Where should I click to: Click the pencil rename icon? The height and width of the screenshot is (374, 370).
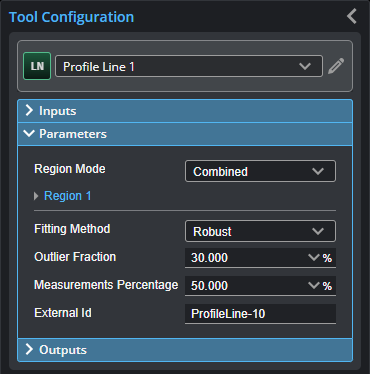point(336,66)
